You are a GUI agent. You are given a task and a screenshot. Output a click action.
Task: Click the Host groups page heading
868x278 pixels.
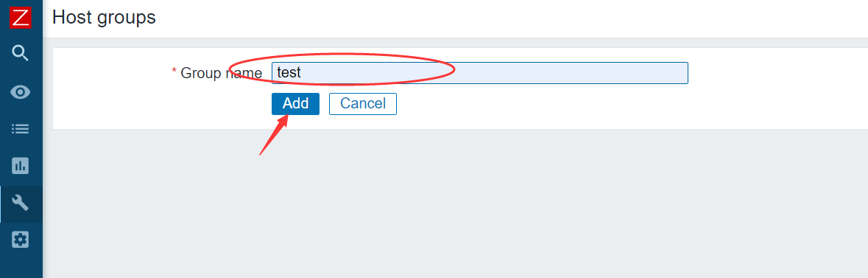pyautogui.click(x=104, y=17)
